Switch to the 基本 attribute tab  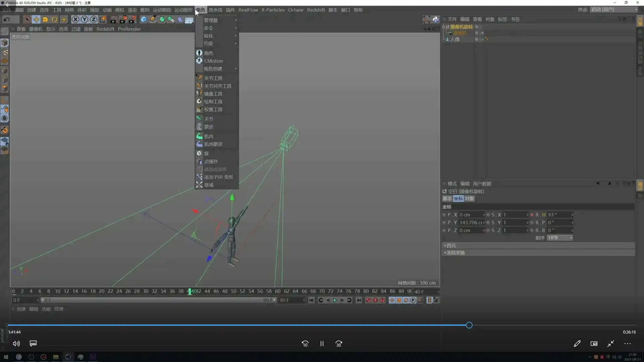[x=447, y=198]
